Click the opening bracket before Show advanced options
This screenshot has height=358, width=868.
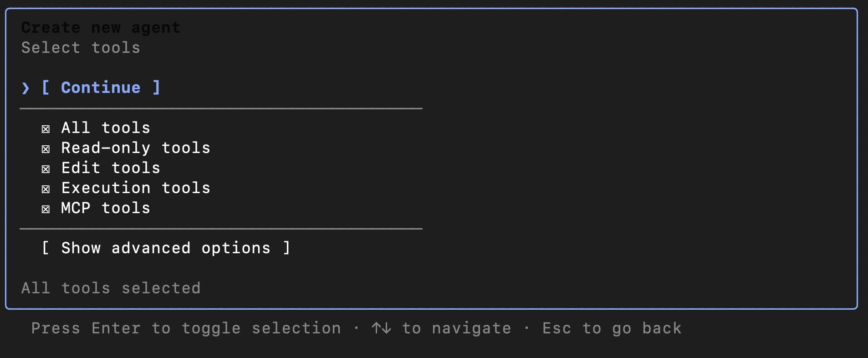click(x=46, y=248)
